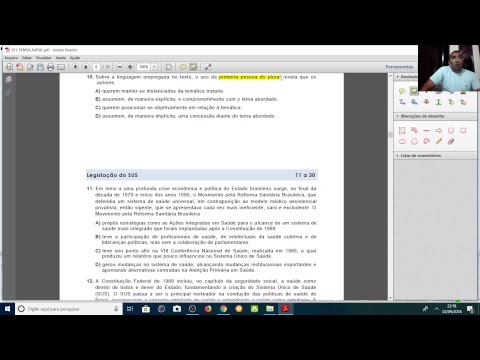Open File Explorer from the taskbar
This screenshot has width=480, height=360.
pyautogui.click(x=270, y=309)
